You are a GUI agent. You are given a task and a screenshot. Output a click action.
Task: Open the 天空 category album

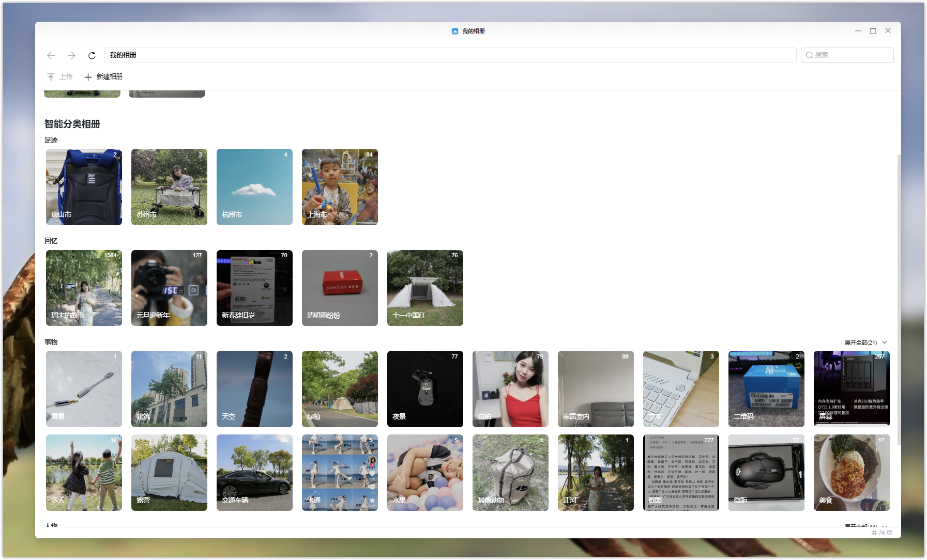click(254, 389)
